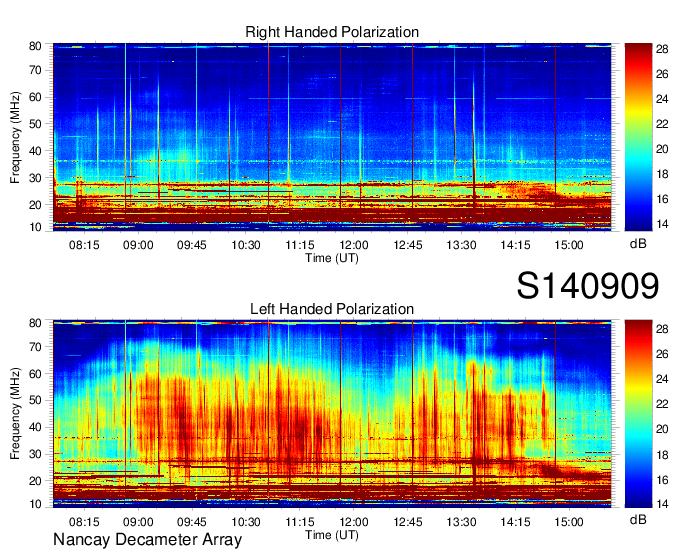Viewport: 680px width, 552px height.
Task: Click '09:00' time tick on Left Handed plot
Action: 138,522
